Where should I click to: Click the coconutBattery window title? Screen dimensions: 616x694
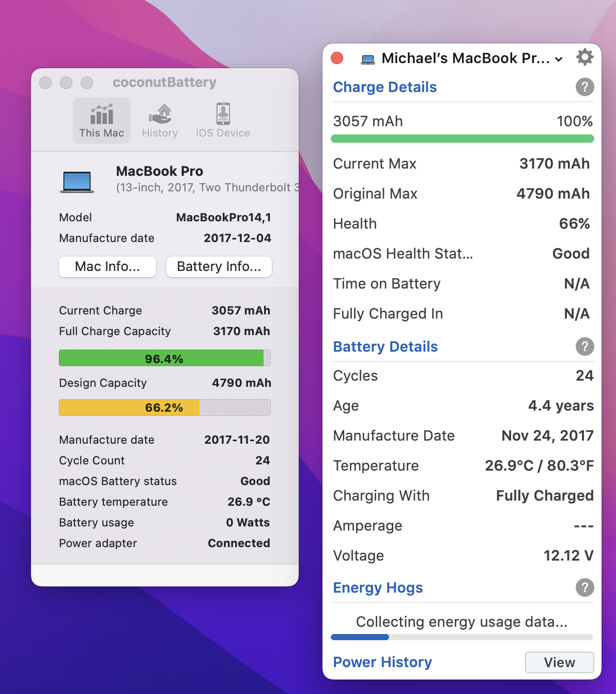click(164, 82)
